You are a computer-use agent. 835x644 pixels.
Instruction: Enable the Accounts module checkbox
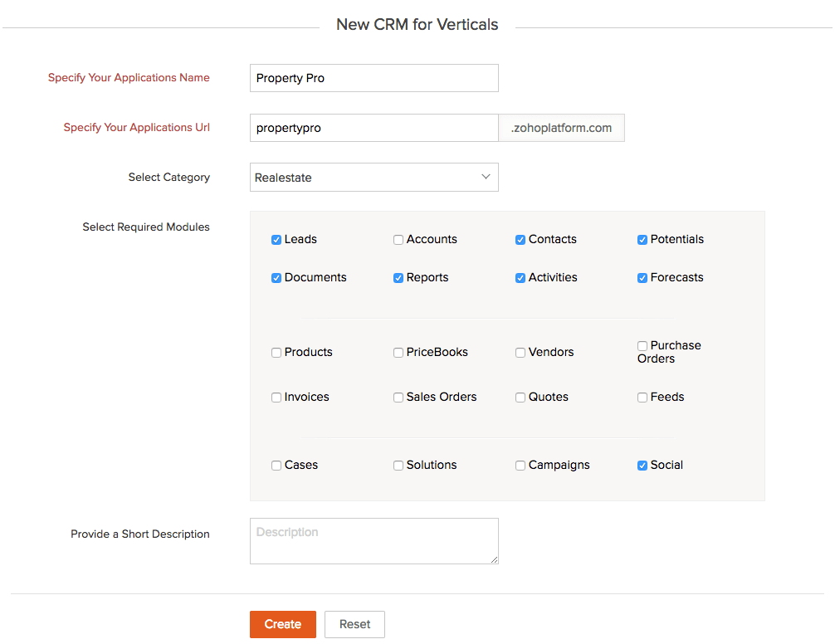(x=398, y=240)
